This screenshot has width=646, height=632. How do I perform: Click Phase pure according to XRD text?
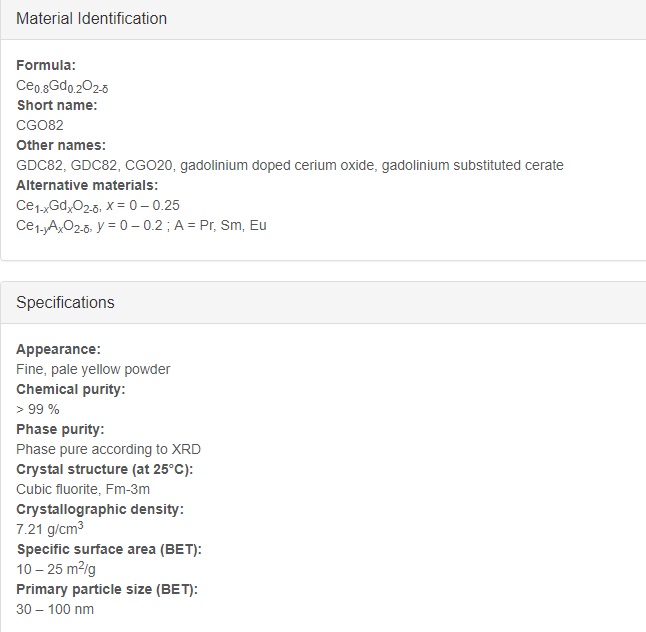coord(108,449)
